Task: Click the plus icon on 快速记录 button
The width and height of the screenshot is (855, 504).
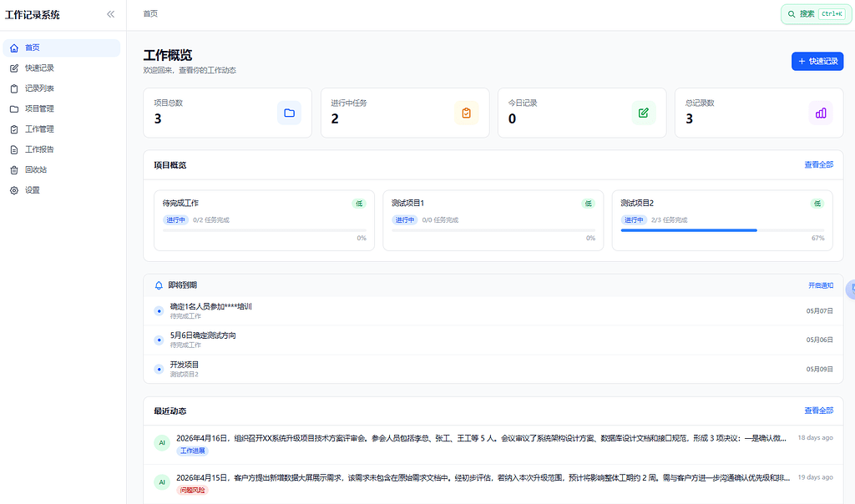Action: [802, 62]
